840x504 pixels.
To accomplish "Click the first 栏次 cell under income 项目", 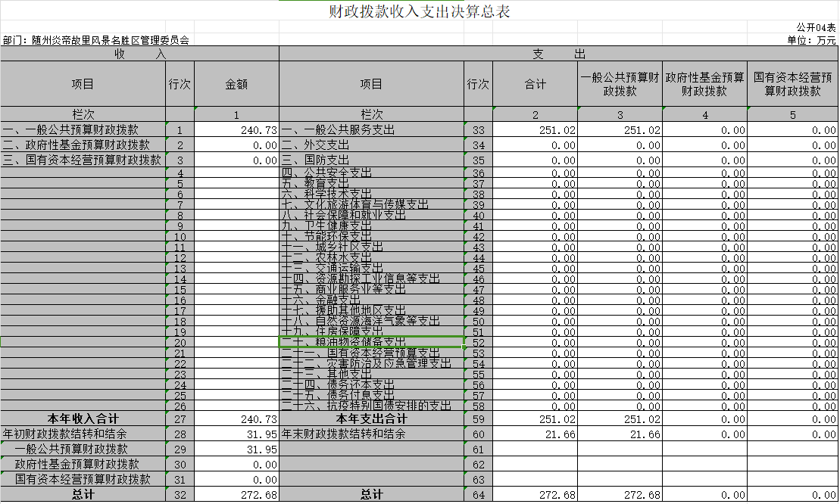I will coord(83,114).
